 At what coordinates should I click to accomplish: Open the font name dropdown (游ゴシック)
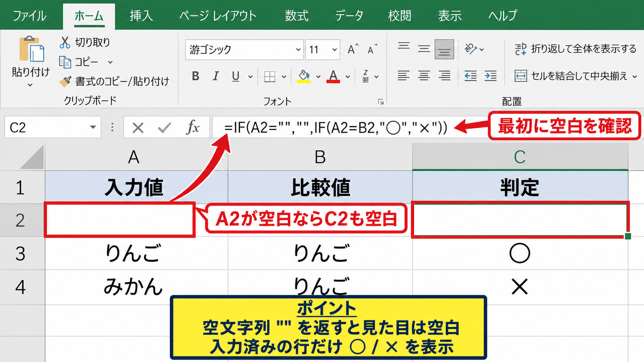tap(298, 50)
